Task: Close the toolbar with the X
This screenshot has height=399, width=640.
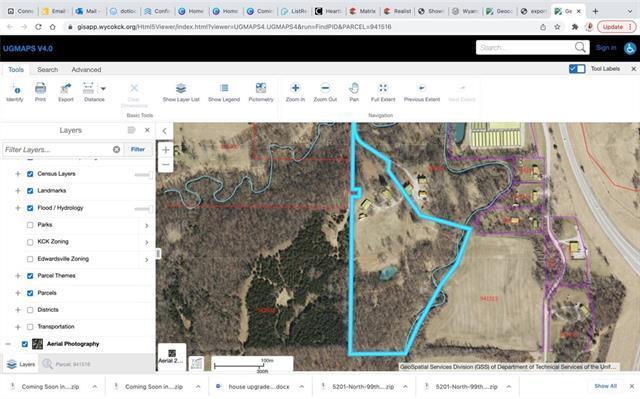Action: pyautogui.click(x=633, y=69)
